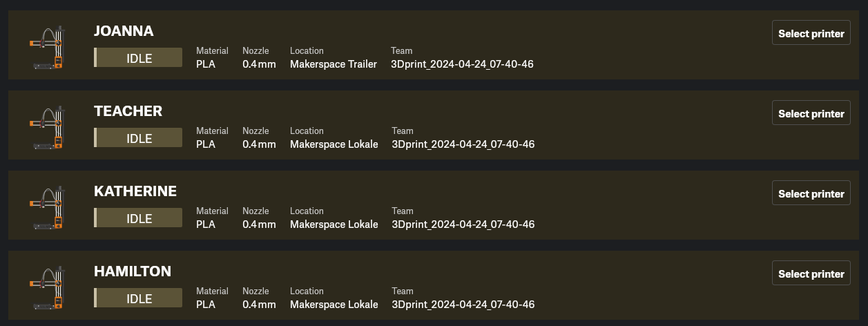This screenshot has height=326, width=868.
Task: Click the HAMILTON printer title
Action: pyautogui.click(x=133, y=271)
